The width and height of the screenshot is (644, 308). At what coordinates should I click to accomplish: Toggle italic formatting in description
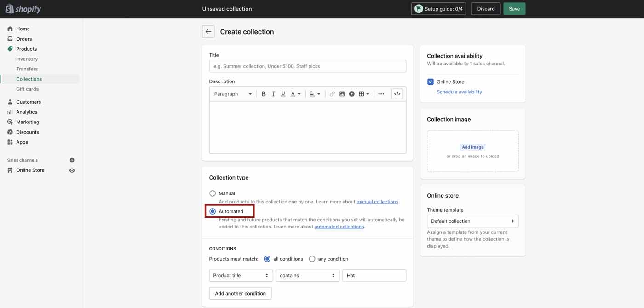click(273, 94)
